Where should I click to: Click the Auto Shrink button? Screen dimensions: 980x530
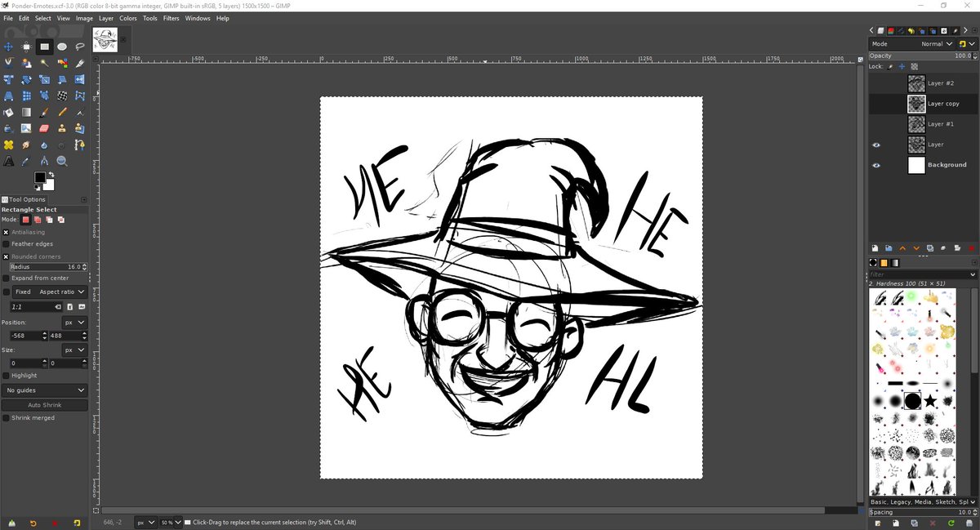click(x=44, y=405)
